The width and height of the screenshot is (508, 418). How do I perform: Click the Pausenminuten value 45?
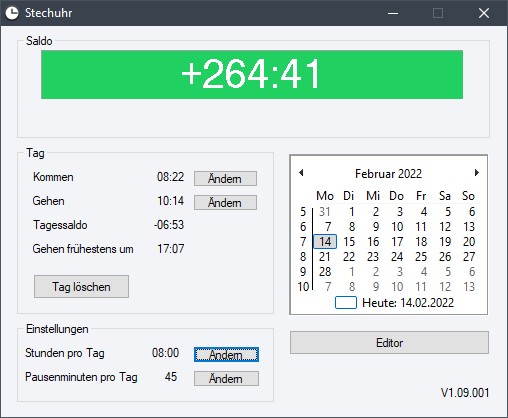pos(171,377)
